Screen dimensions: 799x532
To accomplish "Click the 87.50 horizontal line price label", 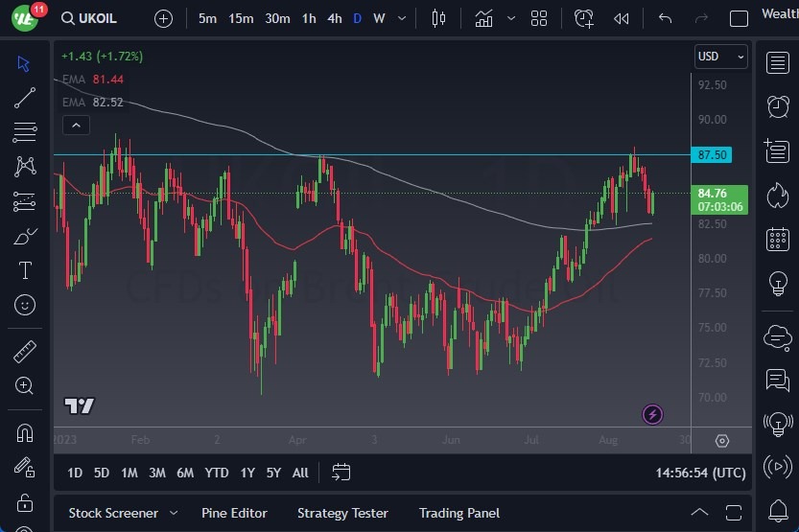I will click(713, 154).
